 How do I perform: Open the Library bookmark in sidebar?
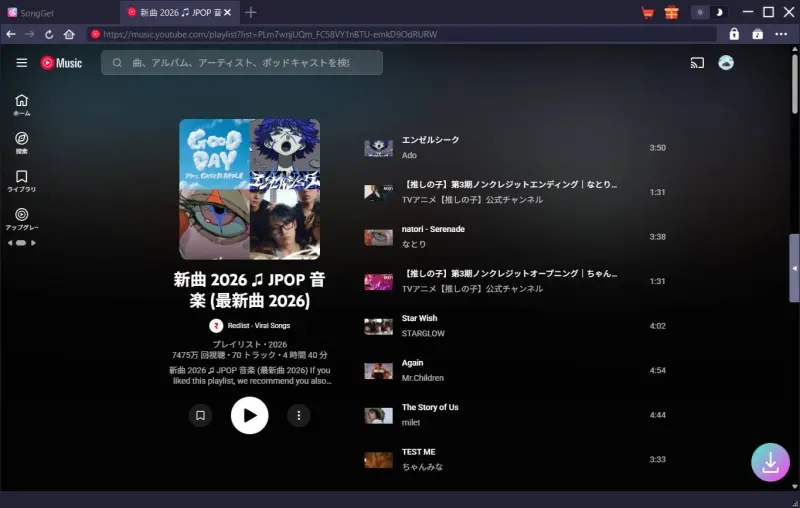(21, 180)
